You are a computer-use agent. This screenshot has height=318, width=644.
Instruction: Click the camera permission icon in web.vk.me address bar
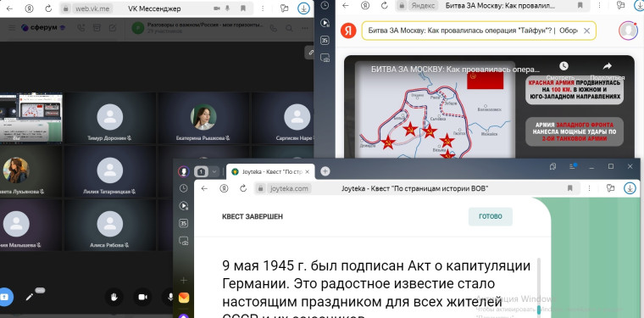216,8
